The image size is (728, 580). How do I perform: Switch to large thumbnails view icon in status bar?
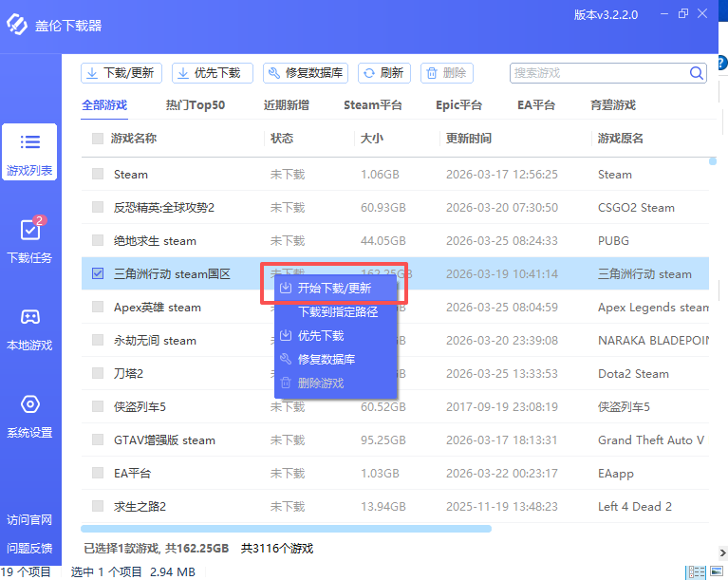pyautogui.click(x=717, y=571)
